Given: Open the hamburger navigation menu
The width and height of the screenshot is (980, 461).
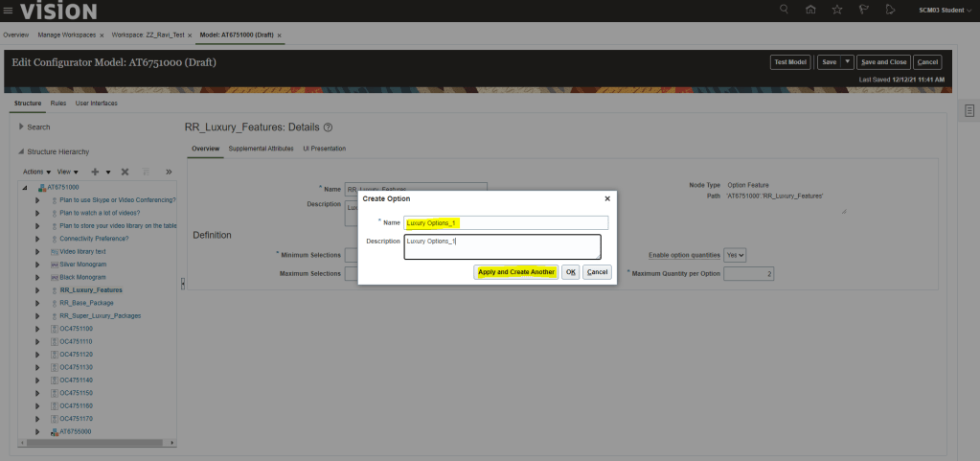Looking at the screenshot, I should click(9, 11).
